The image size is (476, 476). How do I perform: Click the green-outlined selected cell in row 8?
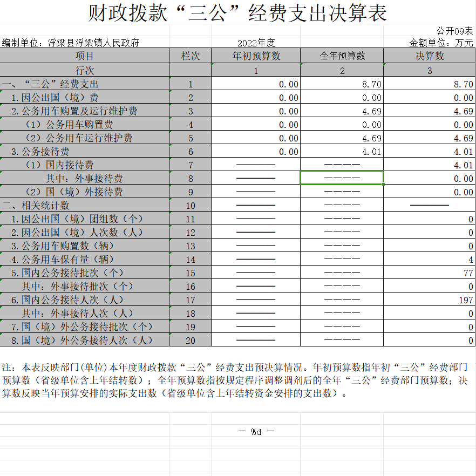[x=342, y=178]
